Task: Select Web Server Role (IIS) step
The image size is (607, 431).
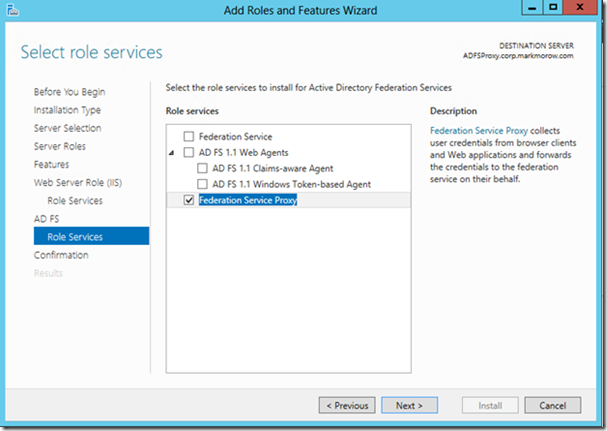Action: point(78,182)
